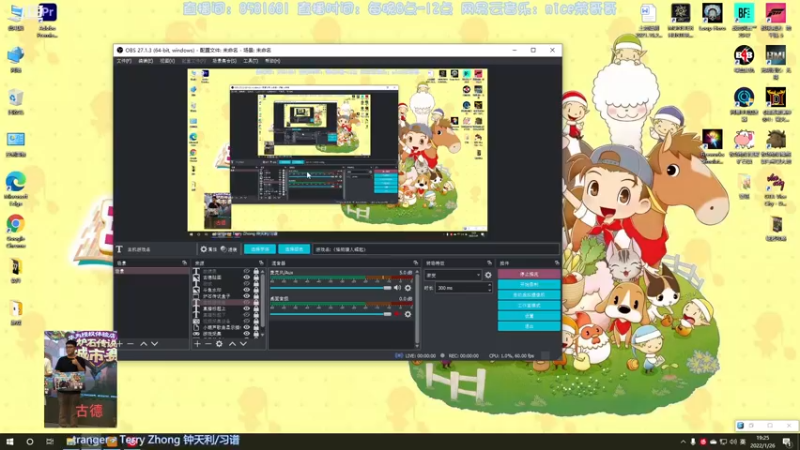Move the selected source up in the list

point(233,344)
